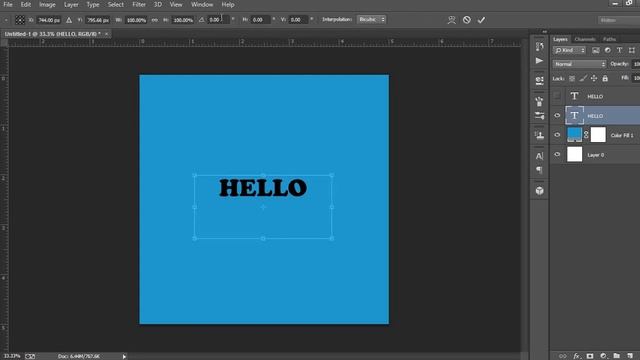Filter layers by pixel layer icon
Screen dimensions: 640x360
[x=596, y=50]
